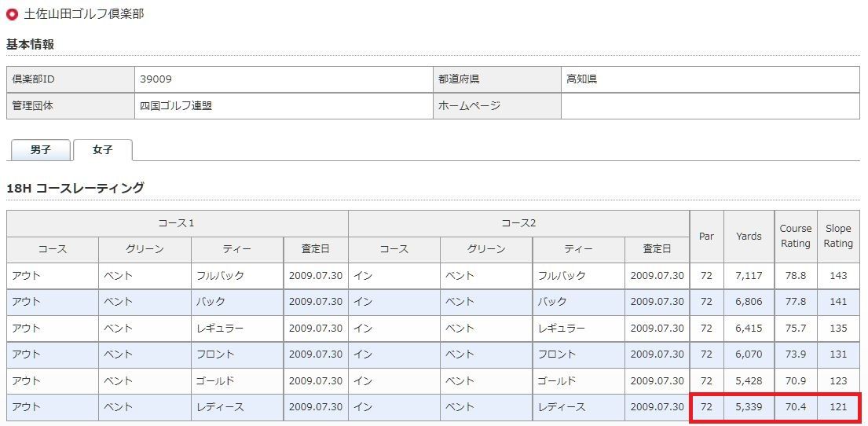Click the コース1 column group header
This screenshot has width=868, height=426.
click(178, 223)
